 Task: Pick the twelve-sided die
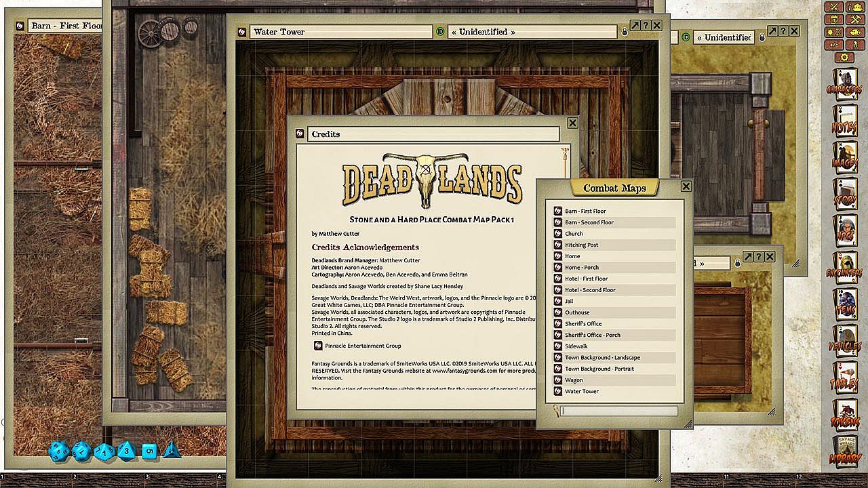point(81,450)
